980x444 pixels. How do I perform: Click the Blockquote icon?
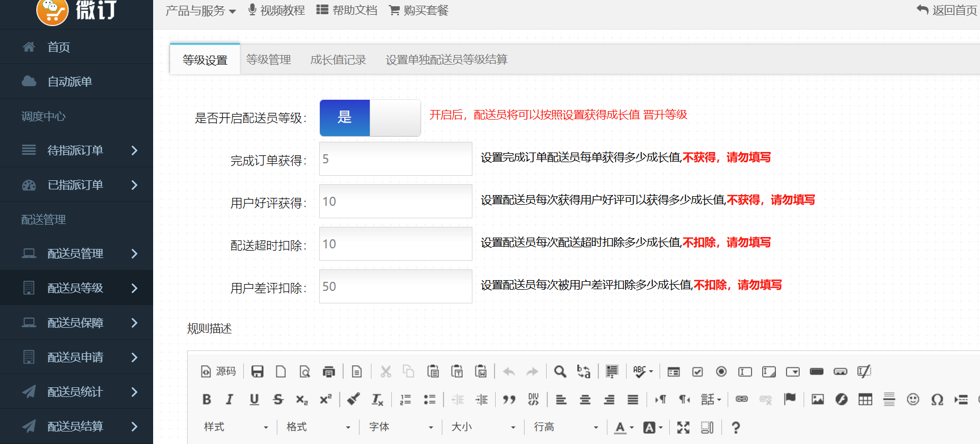click(x=509, y=399)
